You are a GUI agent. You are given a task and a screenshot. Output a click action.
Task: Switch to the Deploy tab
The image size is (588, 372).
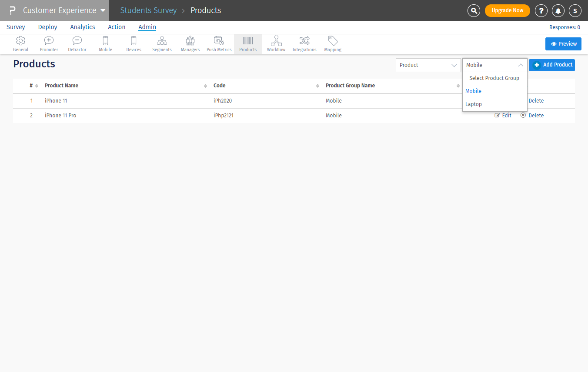47,27
